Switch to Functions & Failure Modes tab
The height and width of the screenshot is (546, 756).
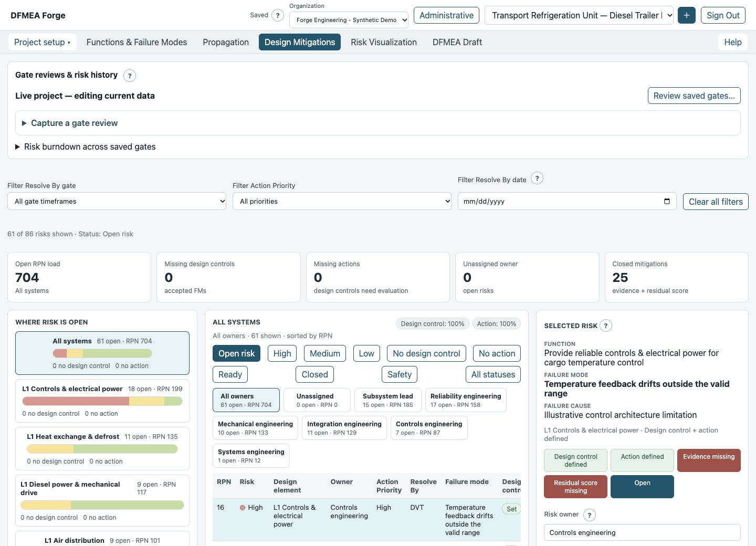pos(136,42)
